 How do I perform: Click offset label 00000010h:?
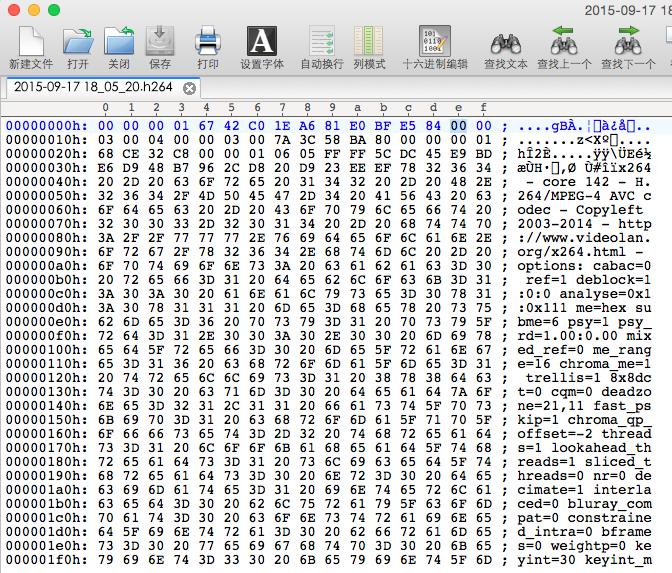click(46, 140)
